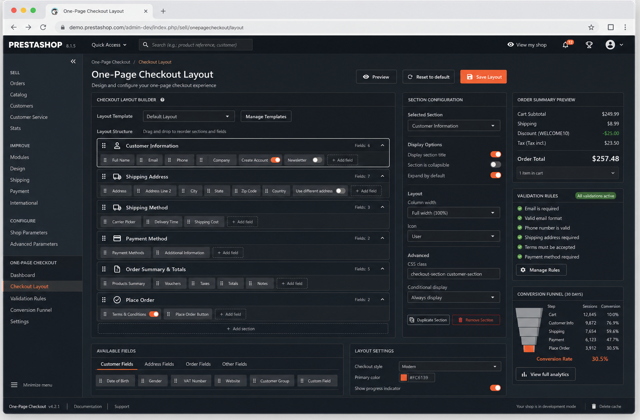Click the Manage Rules button
640x420 pixels.
541,270
